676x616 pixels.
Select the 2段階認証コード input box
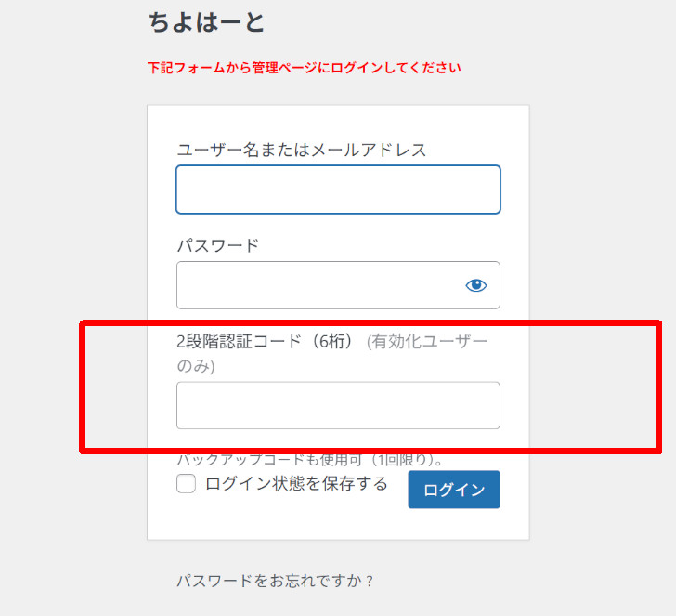[338, 405]
